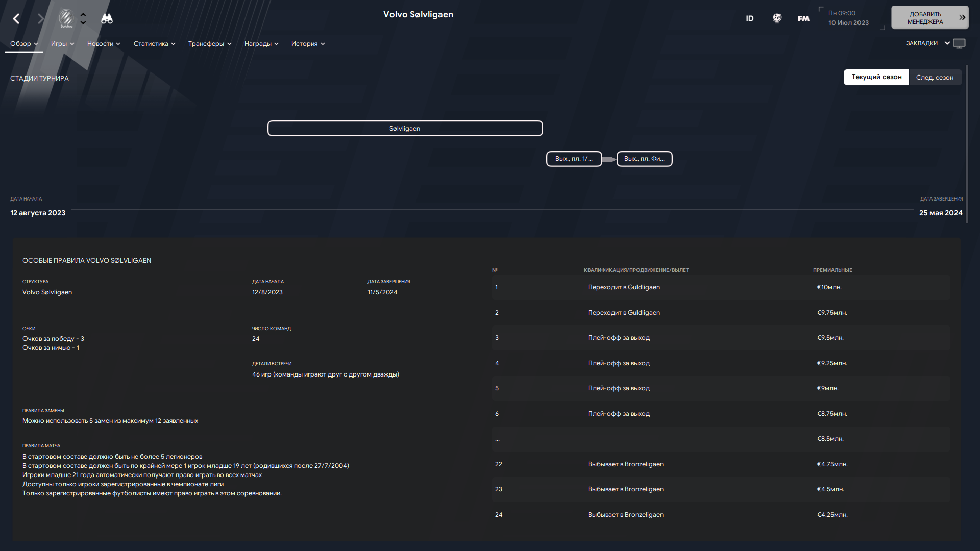
Task: Click the Sølvligaen stage box
Action: pyautogui.click(x=405, y=129)
